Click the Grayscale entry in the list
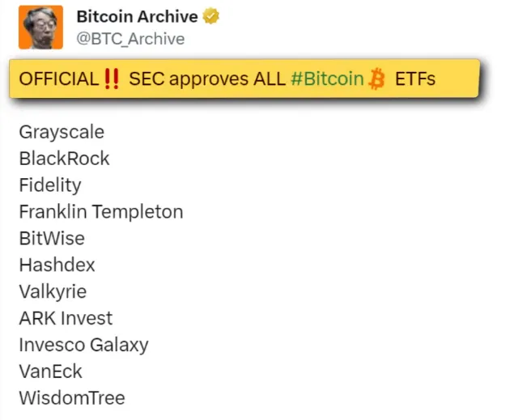Screen dimensions: 514x420 pyautogui.click(x=62, y=132)
